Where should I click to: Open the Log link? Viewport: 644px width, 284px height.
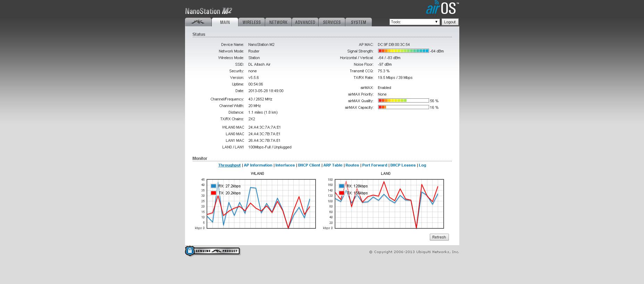click(x=422, y=165)
